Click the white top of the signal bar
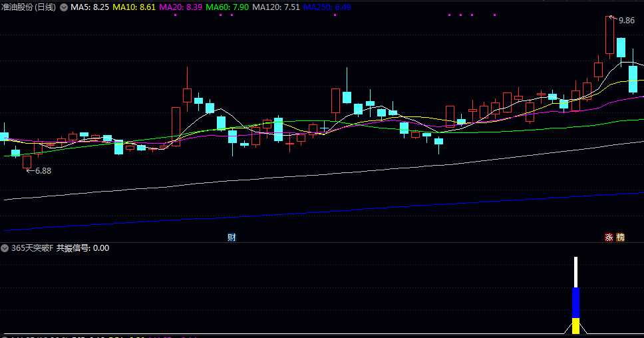 (x=576, y=271)
